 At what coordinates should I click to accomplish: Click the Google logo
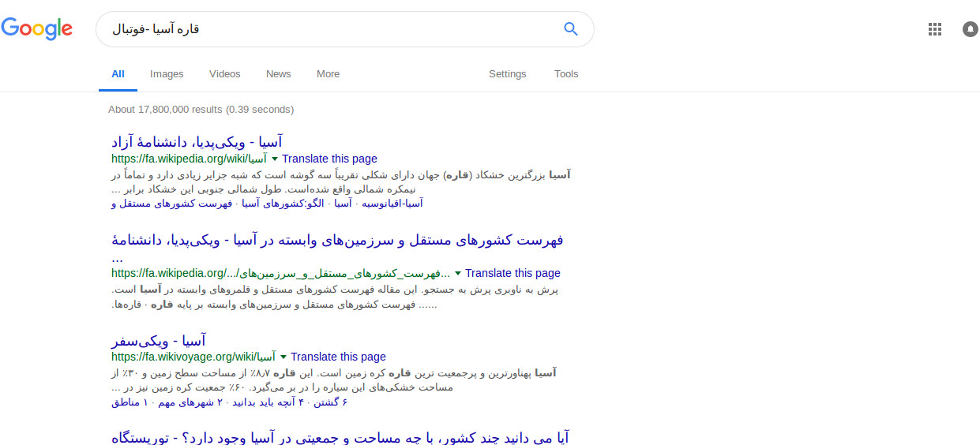point(37,28)
